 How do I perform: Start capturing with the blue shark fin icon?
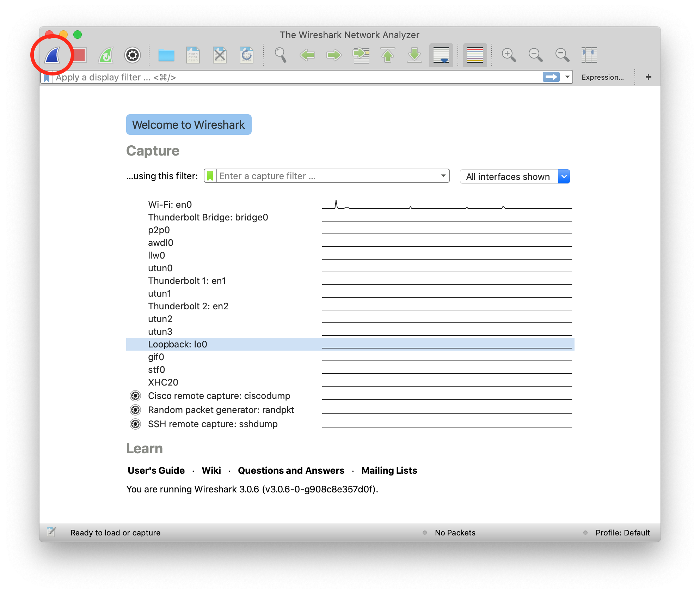click(53, 55)
